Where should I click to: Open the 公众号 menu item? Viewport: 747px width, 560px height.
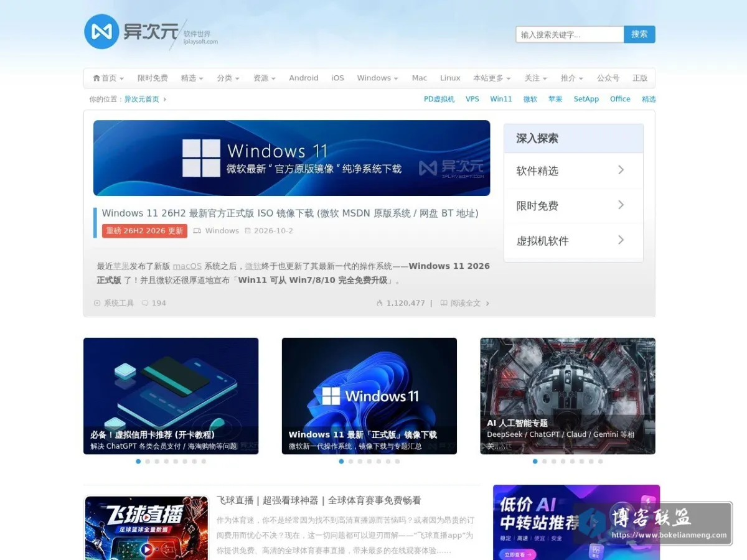click(x=608, y=78)
